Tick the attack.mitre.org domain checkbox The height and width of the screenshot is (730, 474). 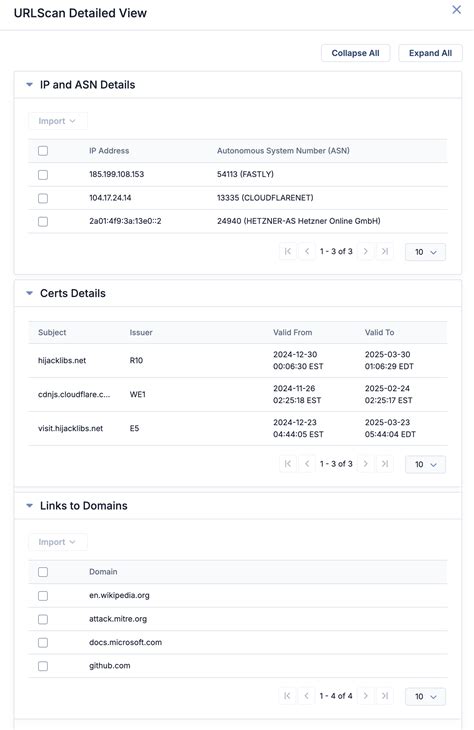43,619
